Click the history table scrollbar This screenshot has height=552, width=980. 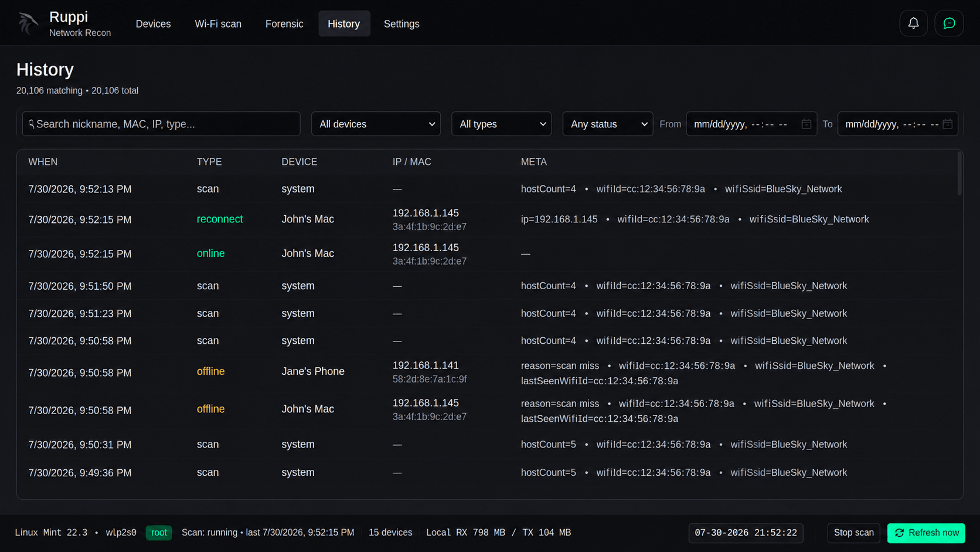(x=959, y=174)
